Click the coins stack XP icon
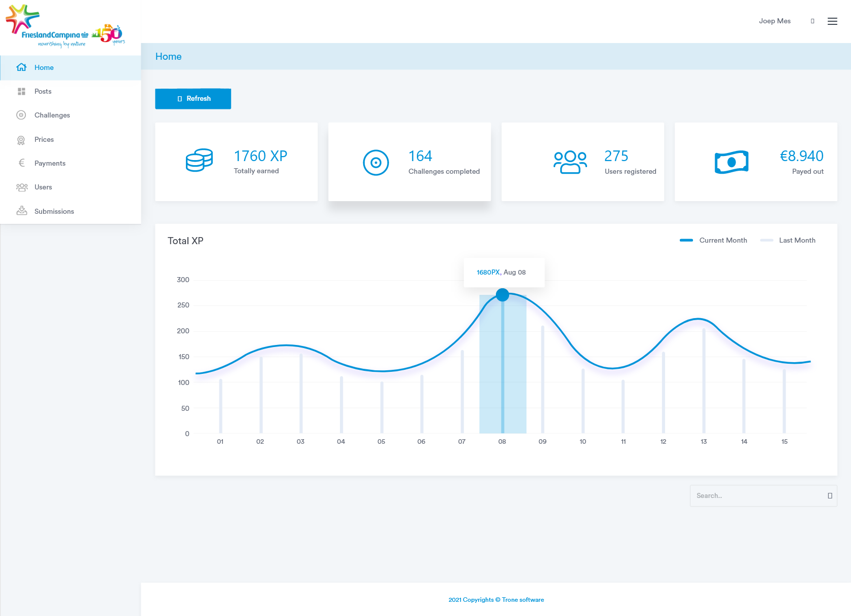 (x=199, y=161)
